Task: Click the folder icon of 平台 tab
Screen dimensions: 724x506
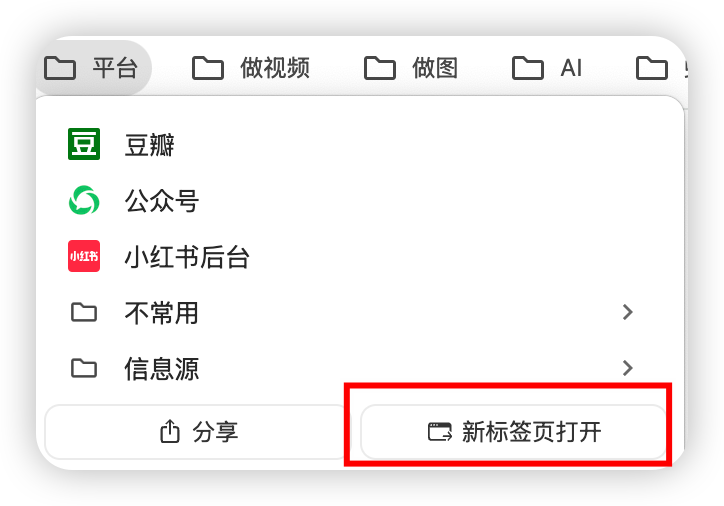Action: pos(60,68)
